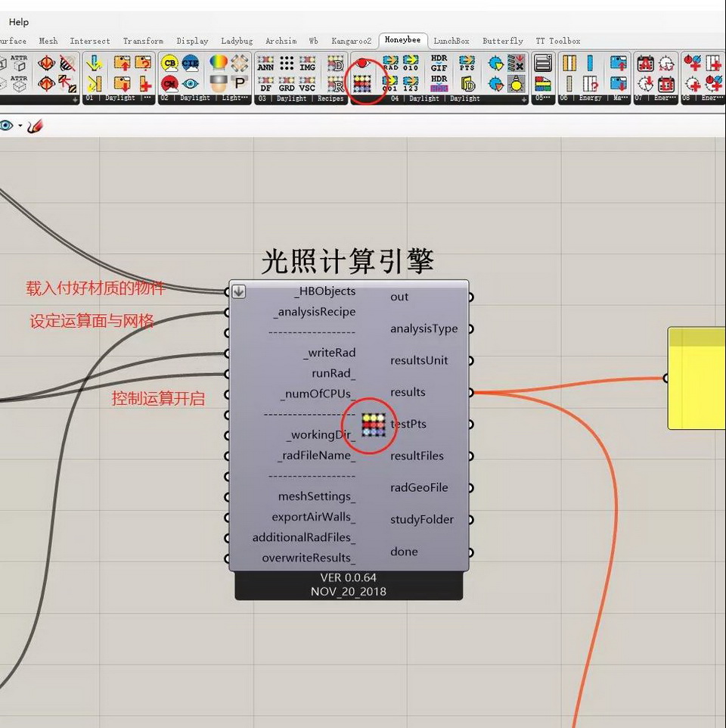Click the CIE sky icon in the ribbon
Screen dimensions: 726x728
(191, 64)
